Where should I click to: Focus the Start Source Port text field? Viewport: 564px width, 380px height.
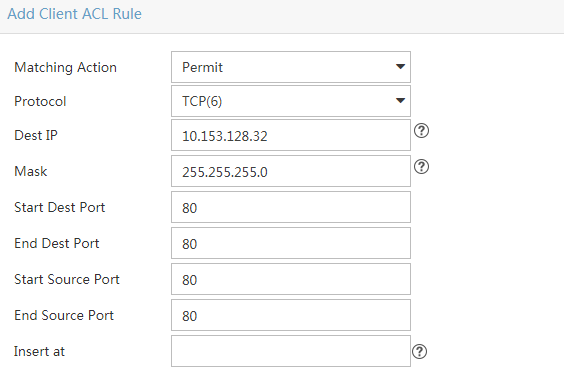(x=291, y=279)
